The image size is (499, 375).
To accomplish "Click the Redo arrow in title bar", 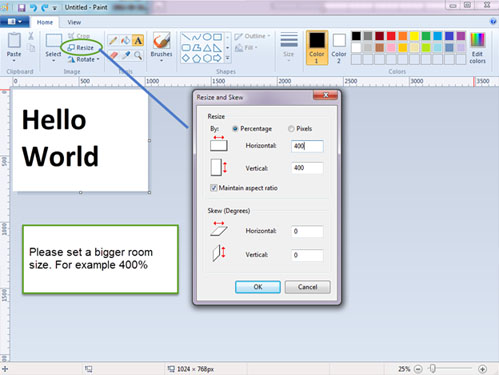I will coord(44,7).
